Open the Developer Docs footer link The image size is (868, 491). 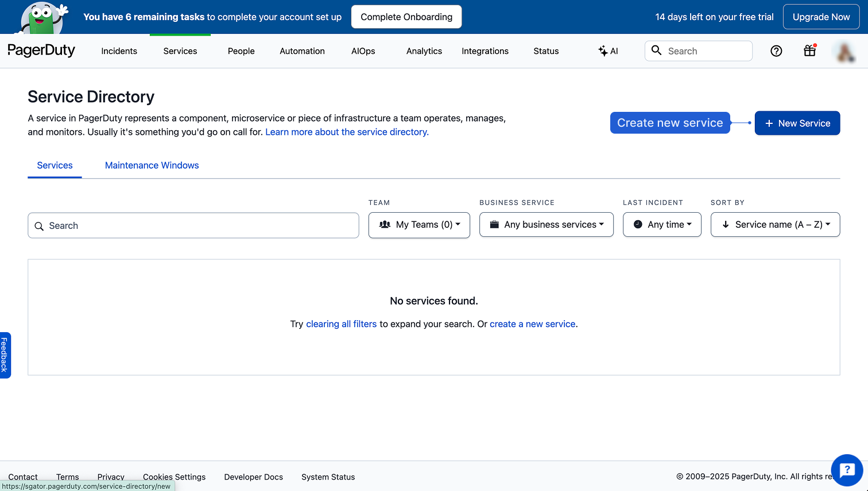254,477
